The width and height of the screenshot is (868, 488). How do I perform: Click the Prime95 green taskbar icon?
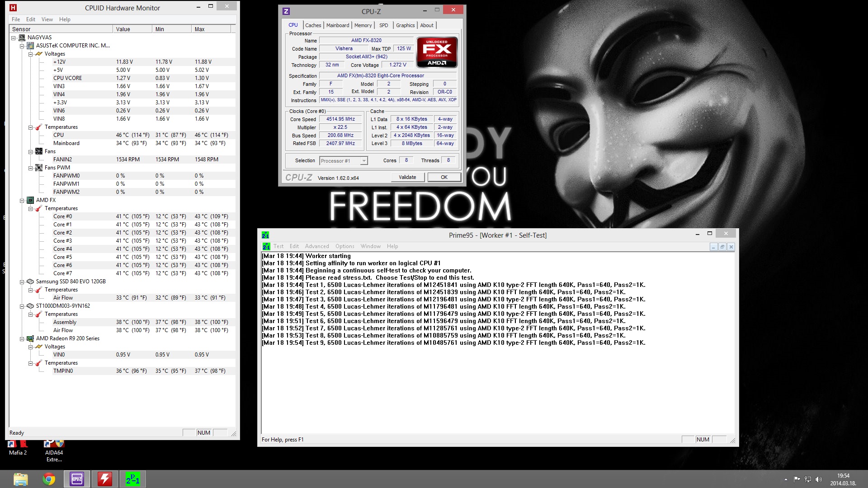click(133, 479)
